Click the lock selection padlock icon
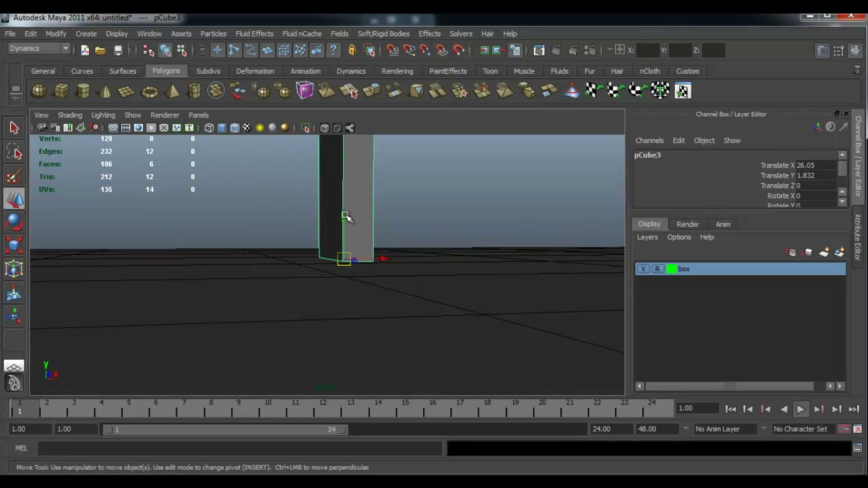This screenshot has height=488, width=868. point(351,50)
